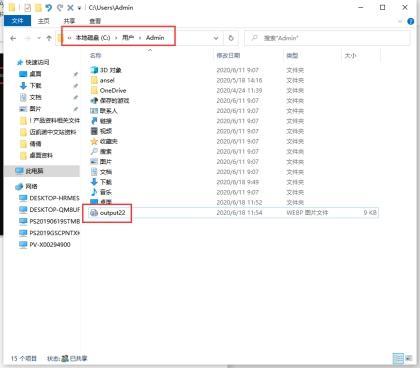This screenshot has height=368, width=420.
Task: Select the ansel folder
Action: point(107,80)
